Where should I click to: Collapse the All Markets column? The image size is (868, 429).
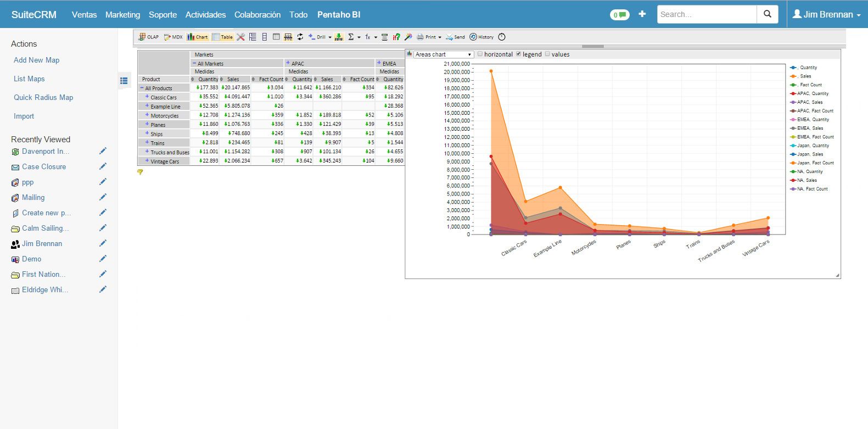tap(194, 63)
